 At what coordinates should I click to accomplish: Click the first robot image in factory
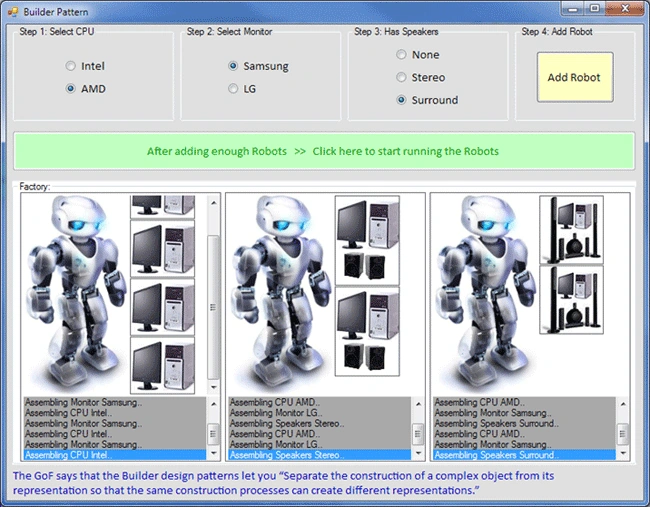(x=75, y=292)
